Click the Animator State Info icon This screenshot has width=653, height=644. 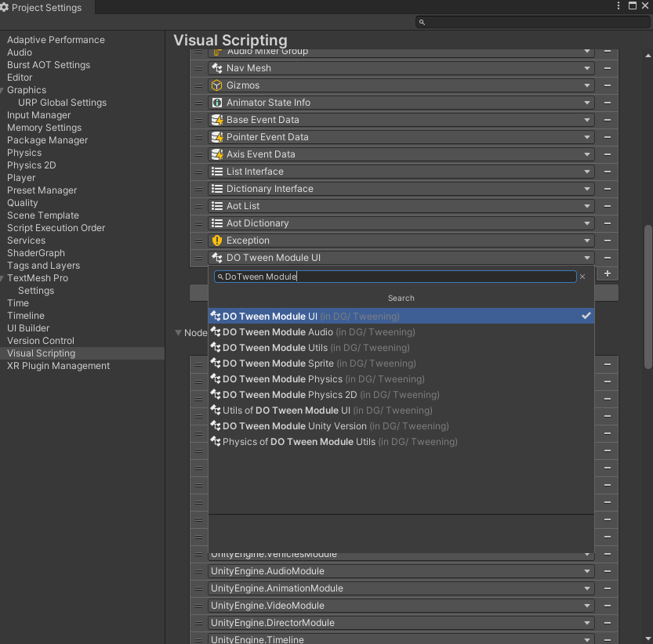[217, 103]
